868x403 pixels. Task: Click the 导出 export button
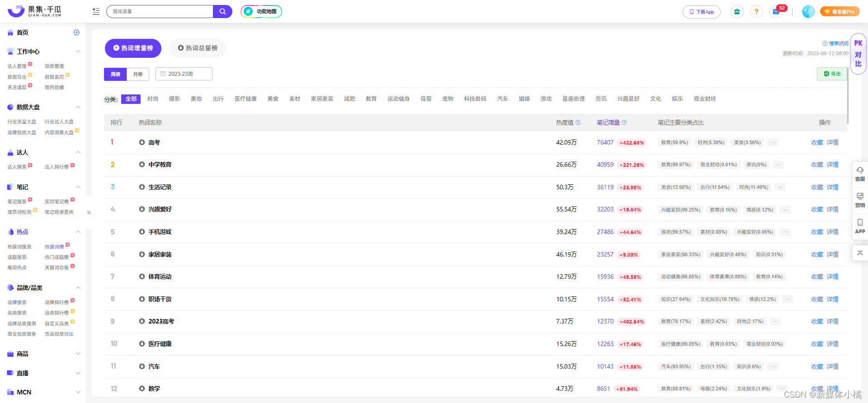pyautogui.click(x=832, y=74)
